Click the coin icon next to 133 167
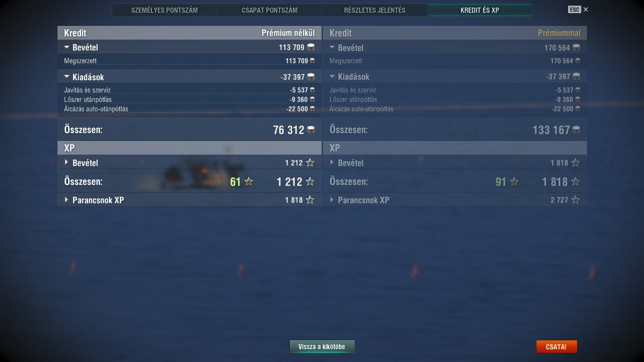644x362 pixels. point(576,130)
